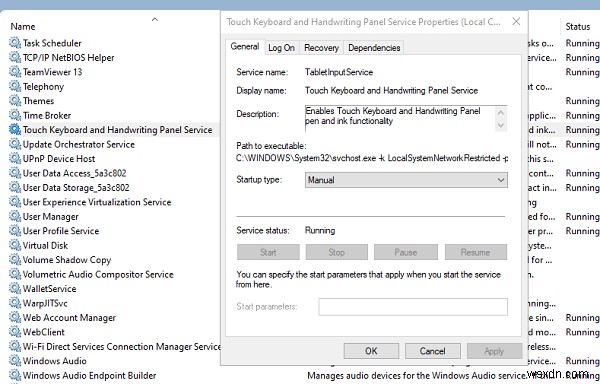Click the Cancel button
The width and height of the screenshot is (600, 384).
432,351
